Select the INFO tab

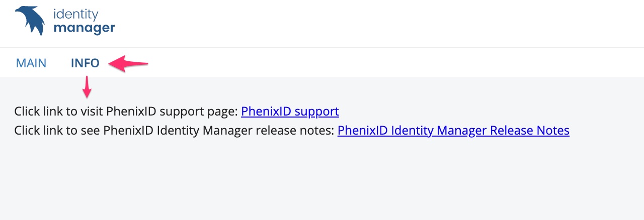(x=85, y=63)
